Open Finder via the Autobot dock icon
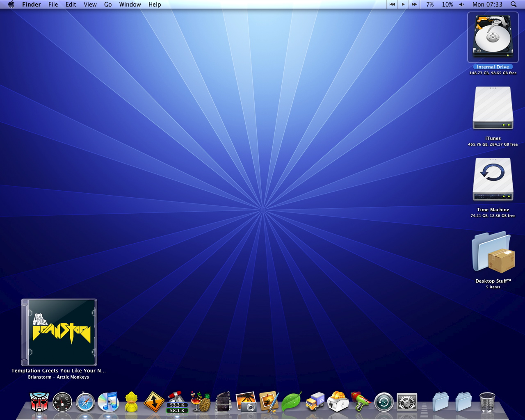Viewport: 525px width, 420px height. [40, 402]
